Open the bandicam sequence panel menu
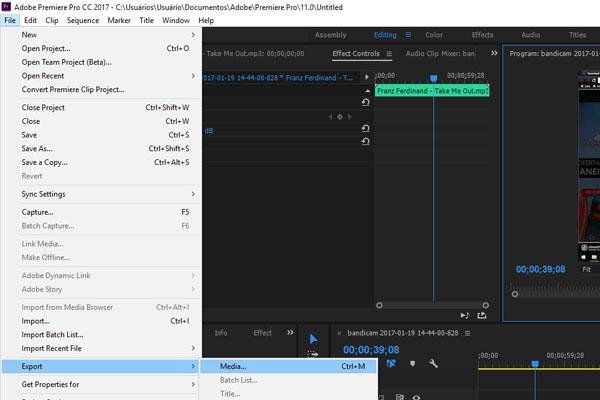This screenshot has width=600, height=400. [468, 333]
